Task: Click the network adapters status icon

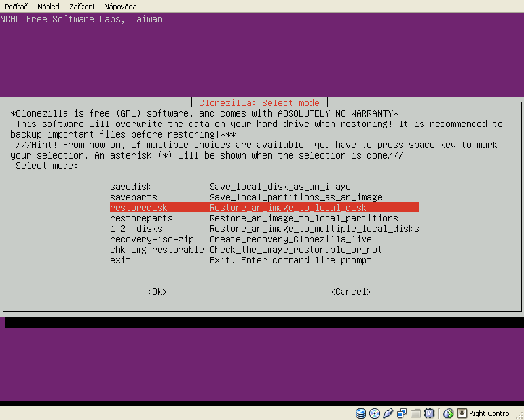Action: click(402, 413)
